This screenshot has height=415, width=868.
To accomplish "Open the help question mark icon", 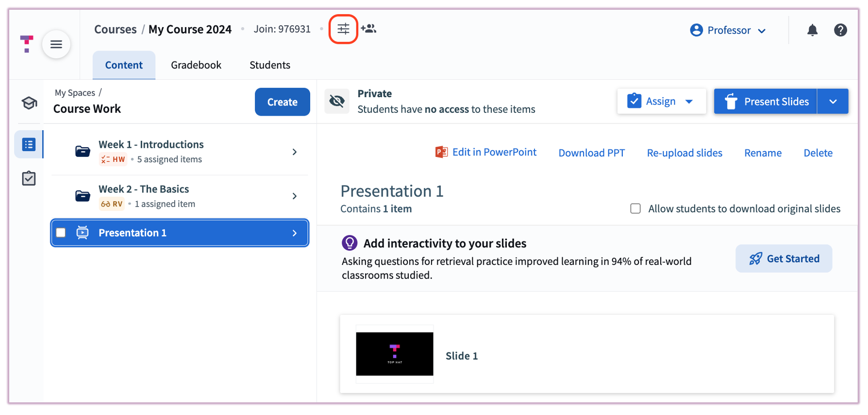I will click(840, 30).
